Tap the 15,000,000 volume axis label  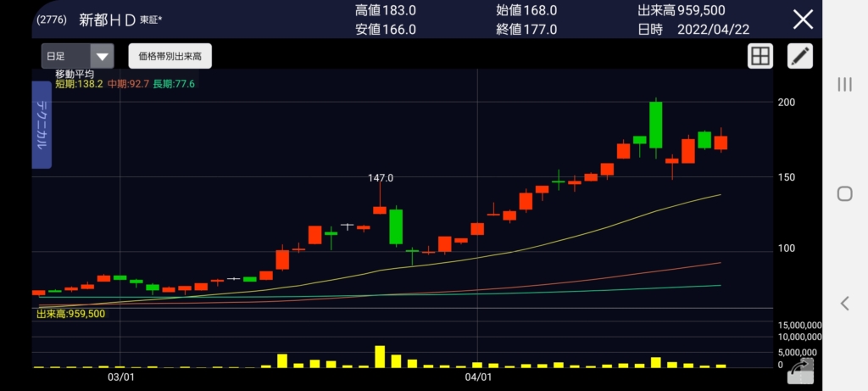799,325
